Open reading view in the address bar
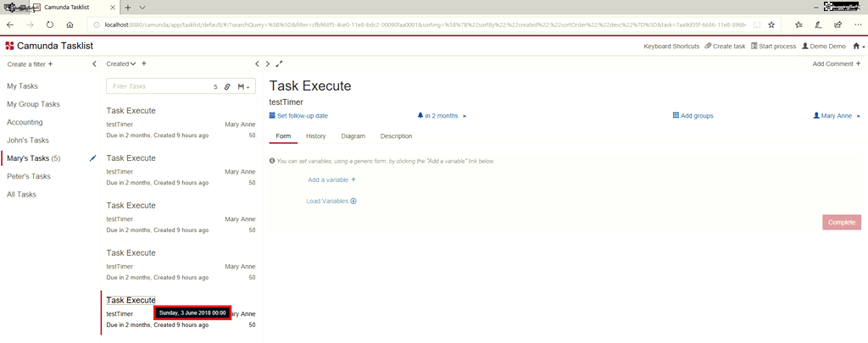Viewport: 868px width, 343px height. click(x=757, y=25)
